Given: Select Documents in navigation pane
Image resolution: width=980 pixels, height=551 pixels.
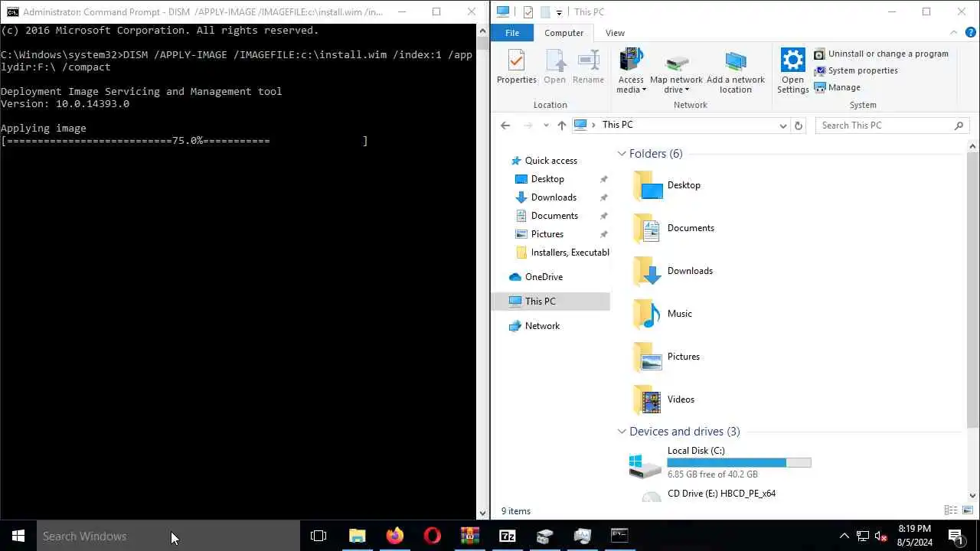Looking at the screenshot, I should (x=554, y=216).
